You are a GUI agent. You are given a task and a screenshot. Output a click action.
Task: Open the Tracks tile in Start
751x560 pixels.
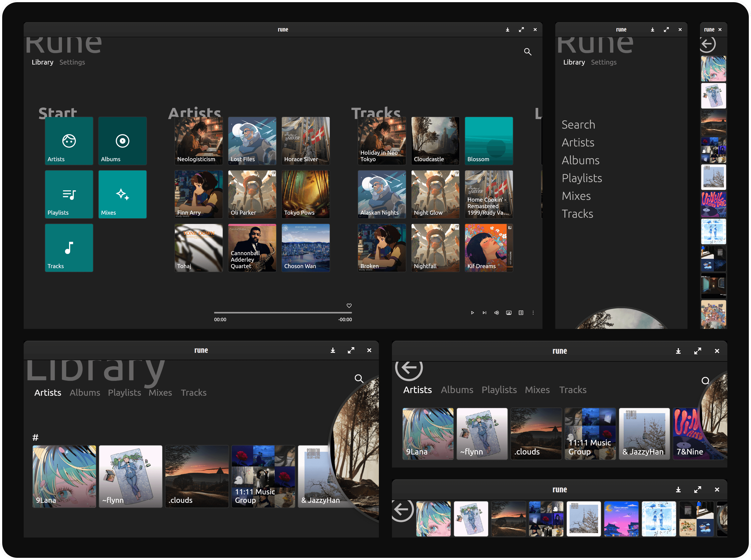coord(69,248)
